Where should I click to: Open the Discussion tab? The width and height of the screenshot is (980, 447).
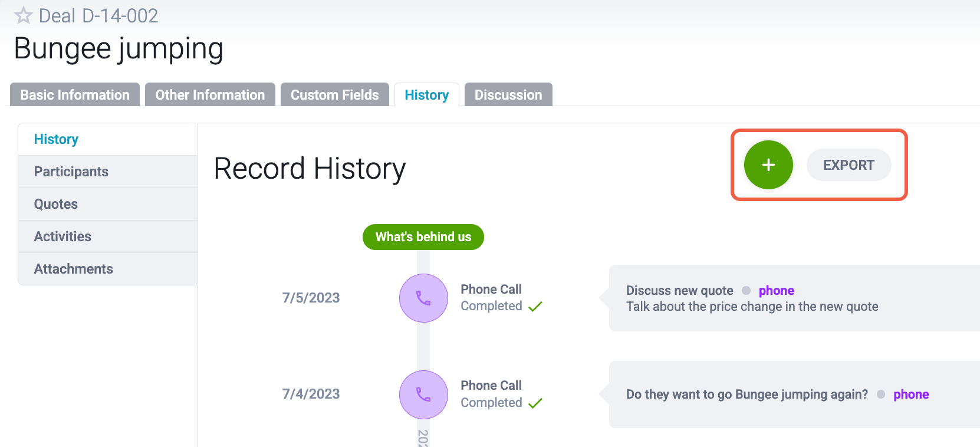(508, 95)
